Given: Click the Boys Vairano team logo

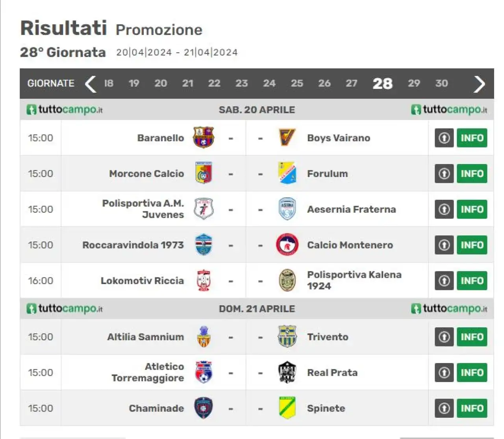Looking at the screenshot, I should 287,138.
